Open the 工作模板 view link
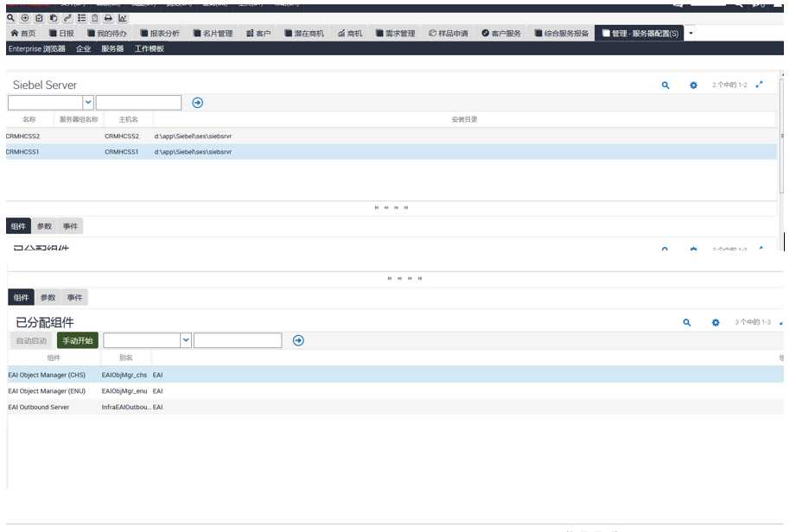The image size is (796, 532). [x=150, y=48]
